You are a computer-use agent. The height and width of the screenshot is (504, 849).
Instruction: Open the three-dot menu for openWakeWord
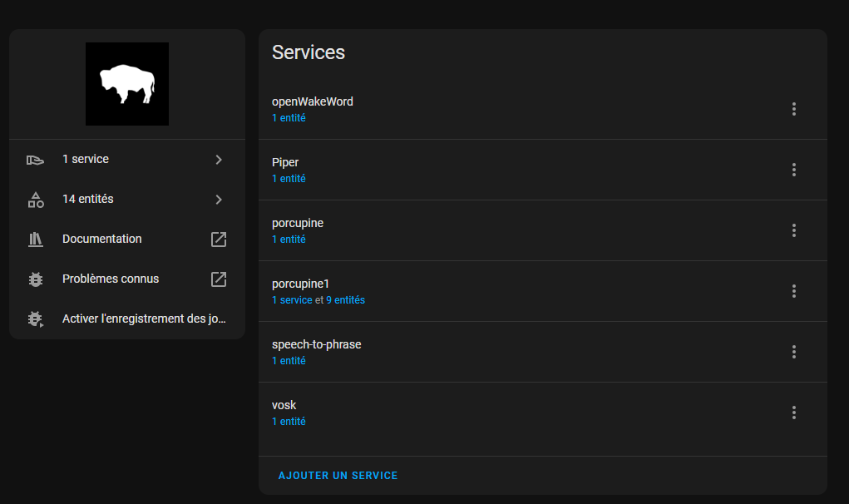794,109
